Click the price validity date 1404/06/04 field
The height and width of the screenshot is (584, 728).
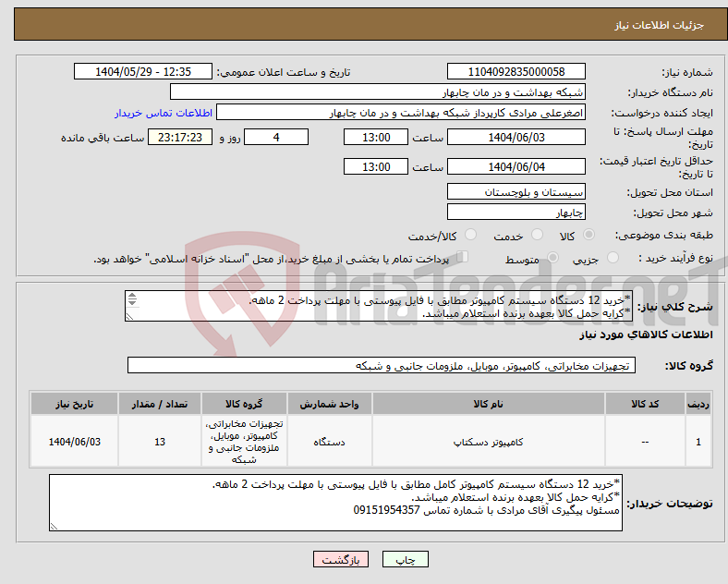pos(516,166)
